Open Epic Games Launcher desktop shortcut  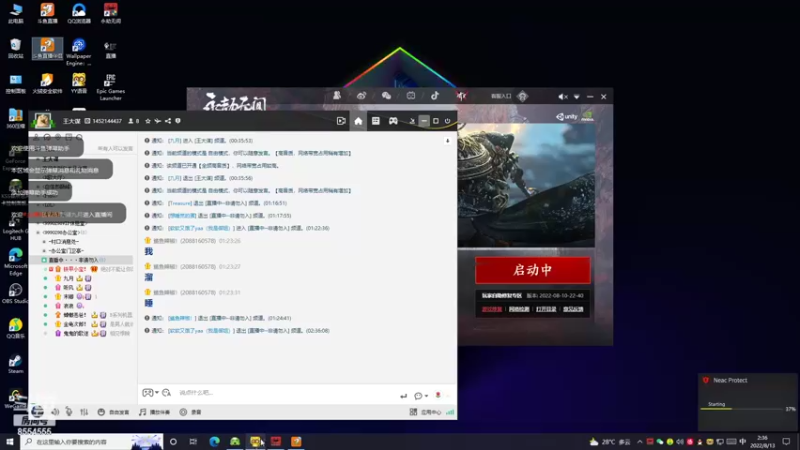click(110, 87)
